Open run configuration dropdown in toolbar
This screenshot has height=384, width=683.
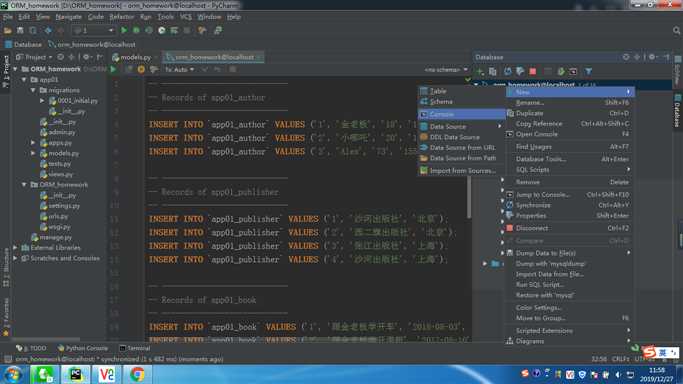pyautogui.click(x=93, y=30)
